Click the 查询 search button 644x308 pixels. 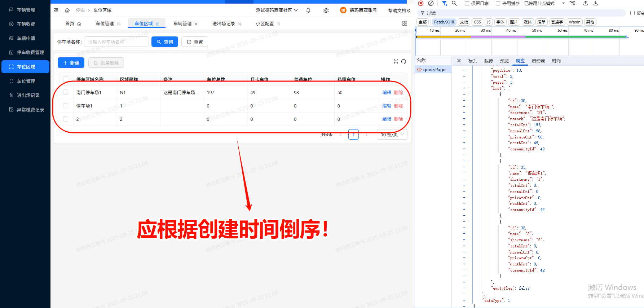(x=165, y=42)
